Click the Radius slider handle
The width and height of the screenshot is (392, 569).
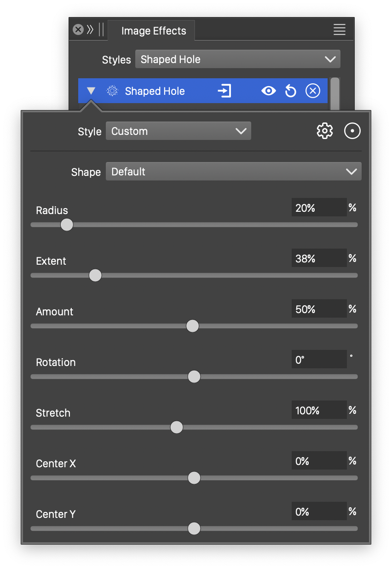pos(67,225)
